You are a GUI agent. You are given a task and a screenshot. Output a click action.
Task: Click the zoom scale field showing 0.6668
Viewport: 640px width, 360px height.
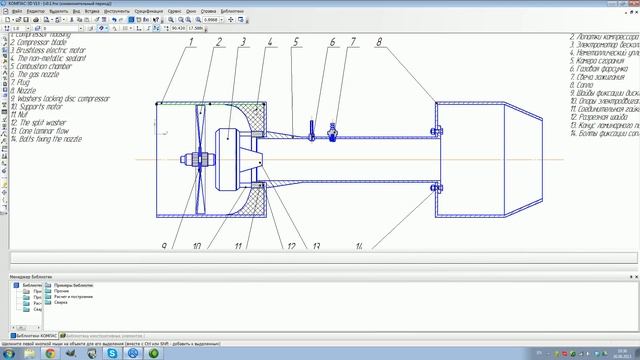point(211,20)
